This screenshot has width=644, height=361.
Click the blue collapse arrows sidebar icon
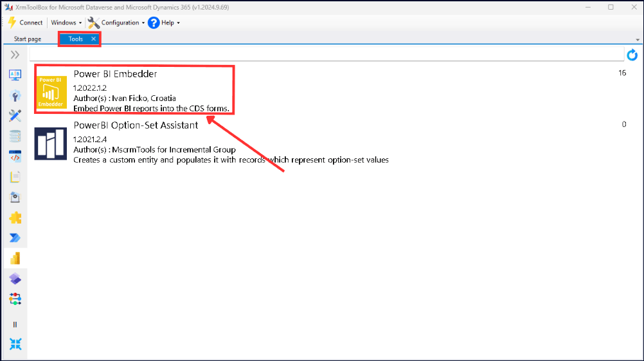[x=15, y=344]
